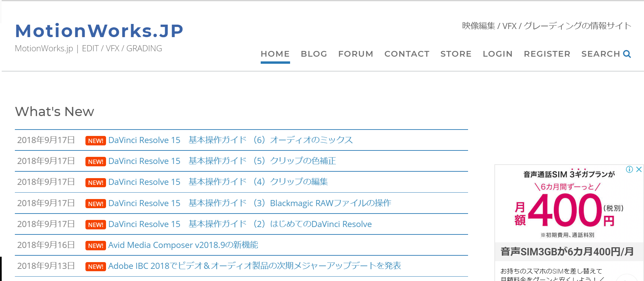Screen dimensions: 644x281
Task: Open the HOME menu item
Action: tap(275, 54)
